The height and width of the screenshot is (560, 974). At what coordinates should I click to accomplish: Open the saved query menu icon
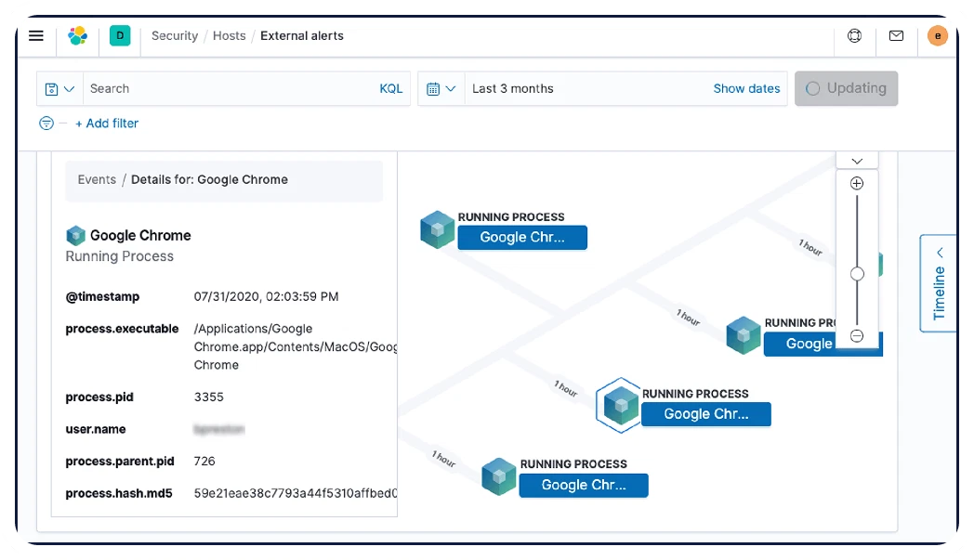pyautogui.click(x=59, y=89)
